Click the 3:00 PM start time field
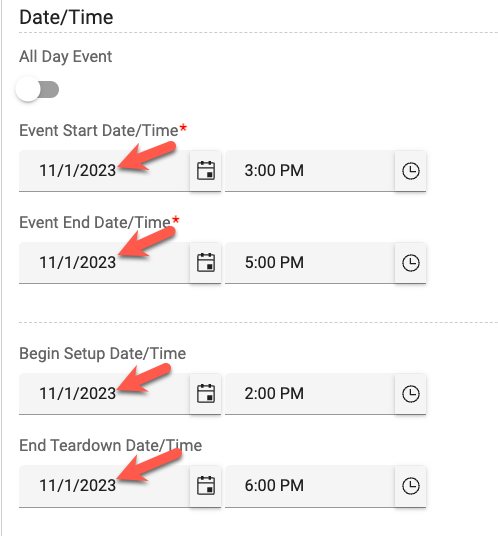The width and height of the screenshot is (498, 536). click(x=310, y=171)
